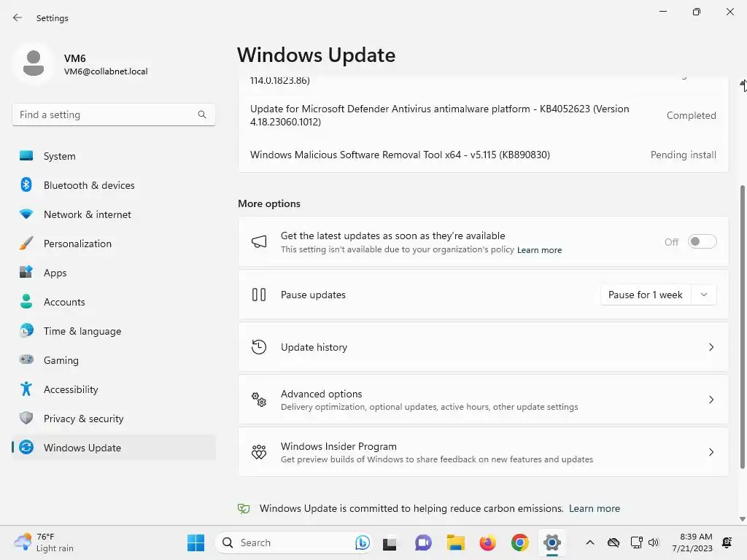Select System in the sidebar

(x=114, y=156)
